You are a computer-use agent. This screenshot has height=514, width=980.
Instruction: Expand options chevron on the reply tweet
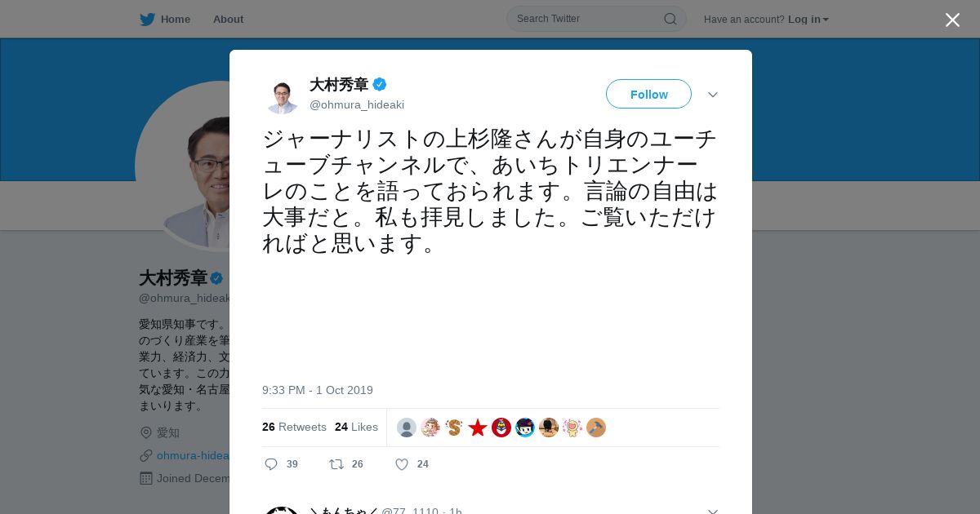click(713, 511)
